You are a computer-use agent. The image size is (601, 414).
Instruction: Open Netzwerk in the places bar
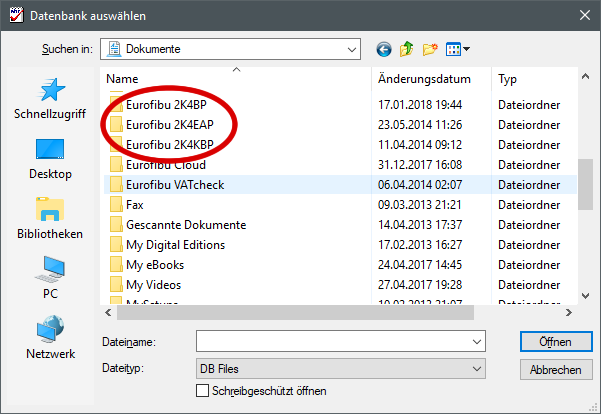tap(50, 337)
